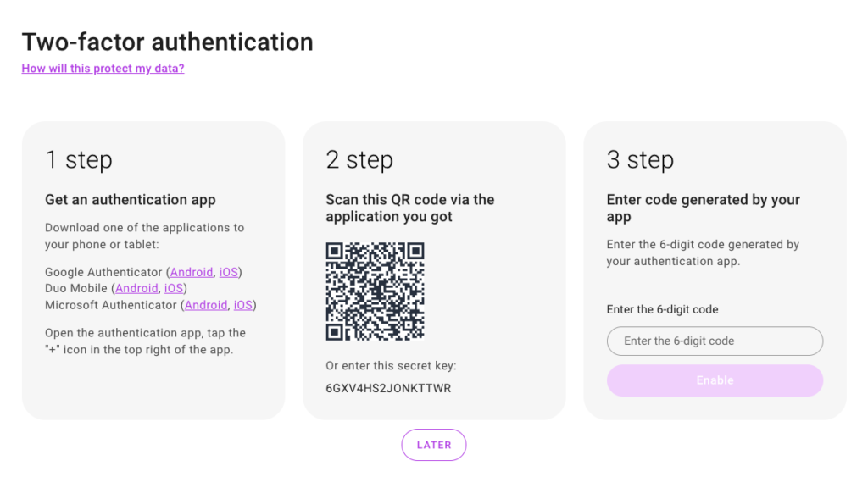Click the "3 step" card heading
The height and width of the screenshot is (477, 868).
(640, 160)
